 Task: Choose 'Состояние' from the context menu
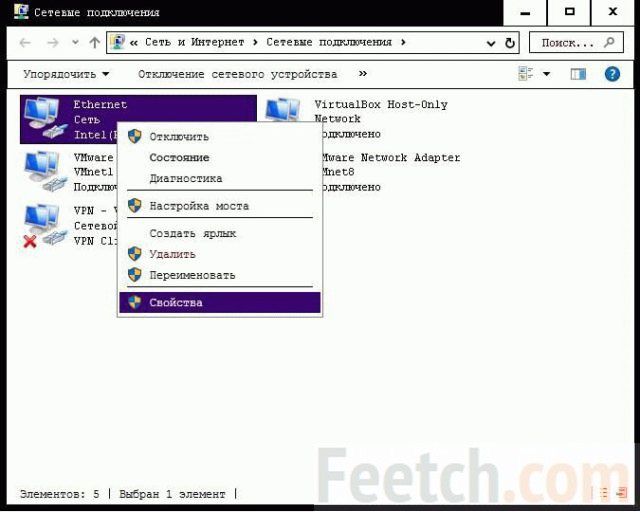pos(220,158)
